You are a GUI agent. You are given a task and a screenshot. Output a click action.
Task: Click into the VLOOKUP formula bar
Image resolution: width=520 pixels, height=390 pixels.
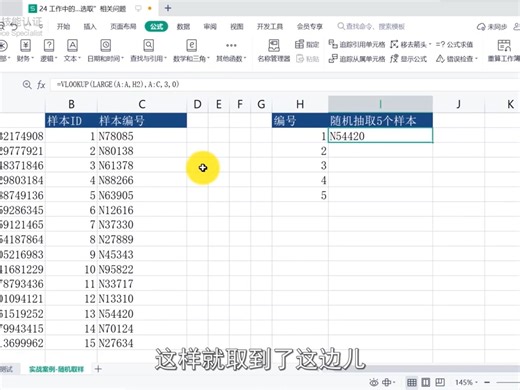click(284, 84)
